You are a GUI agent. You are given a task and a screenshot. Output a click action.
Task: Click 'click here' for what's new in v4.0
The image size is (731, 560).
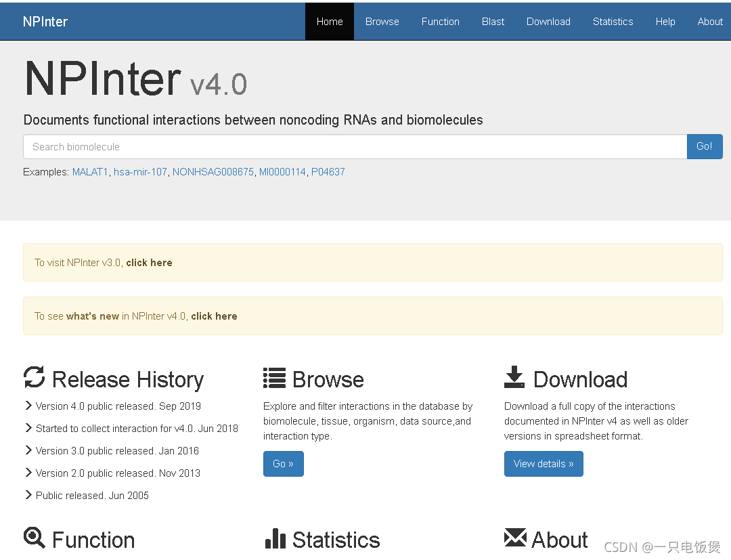tap(214, 317)
